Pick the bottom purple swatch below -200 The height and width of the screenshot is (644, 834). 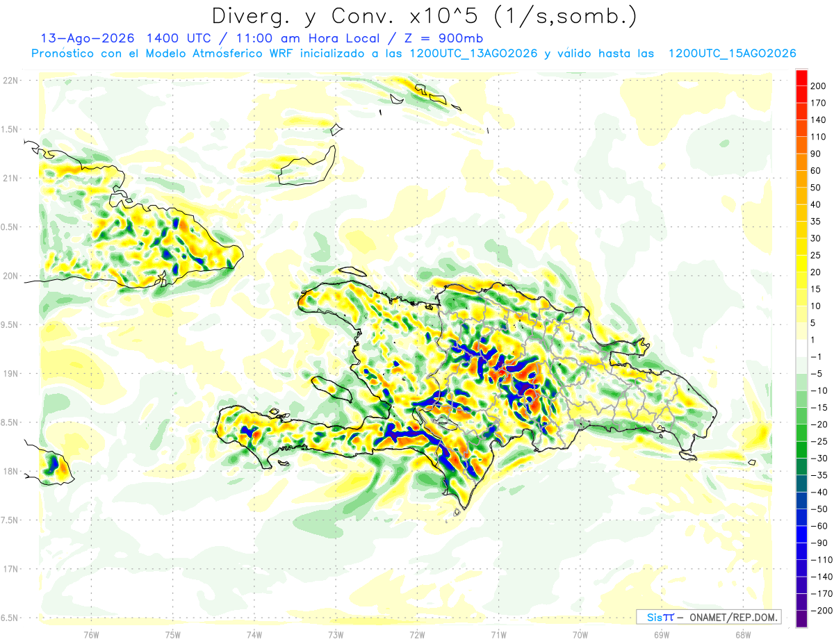click(801, 618)
